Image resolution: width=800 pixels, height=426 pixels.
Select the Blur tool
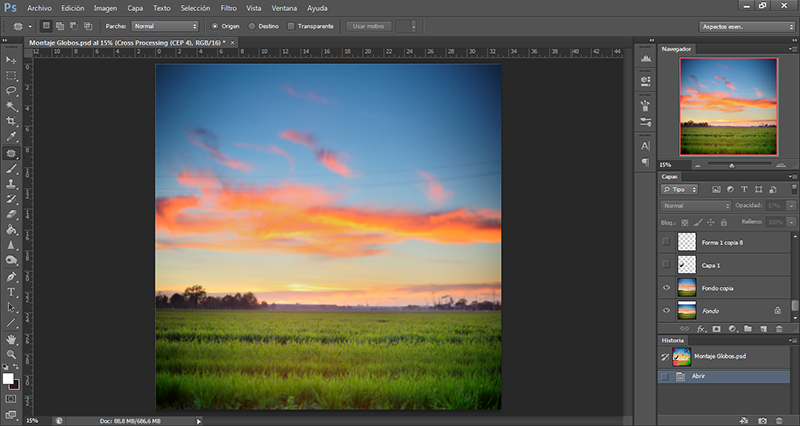(11, 245)
